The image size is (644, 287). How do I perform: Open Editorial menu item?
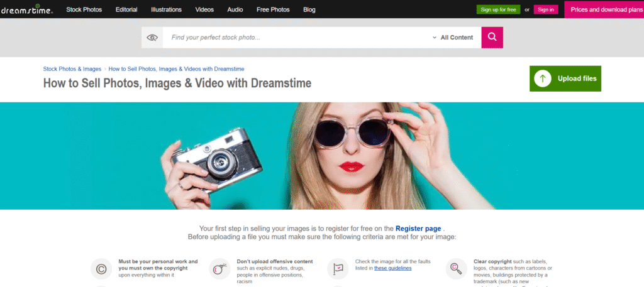click(126, 9)
